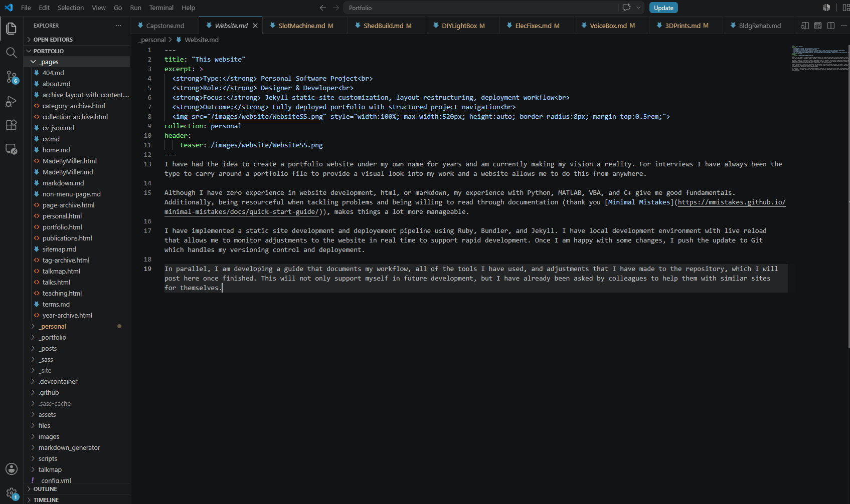Click the /images/website/WebsiteSS.png src link

(x=267, y=116)
